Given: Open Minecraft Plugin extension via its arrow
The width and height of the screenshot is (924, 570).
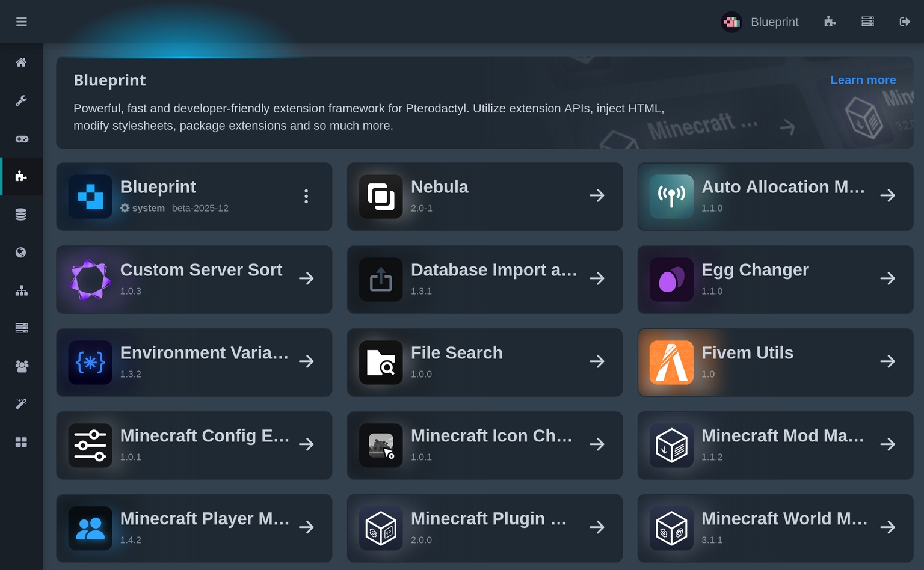Looking at the screenshot, I should click(597, 527).
